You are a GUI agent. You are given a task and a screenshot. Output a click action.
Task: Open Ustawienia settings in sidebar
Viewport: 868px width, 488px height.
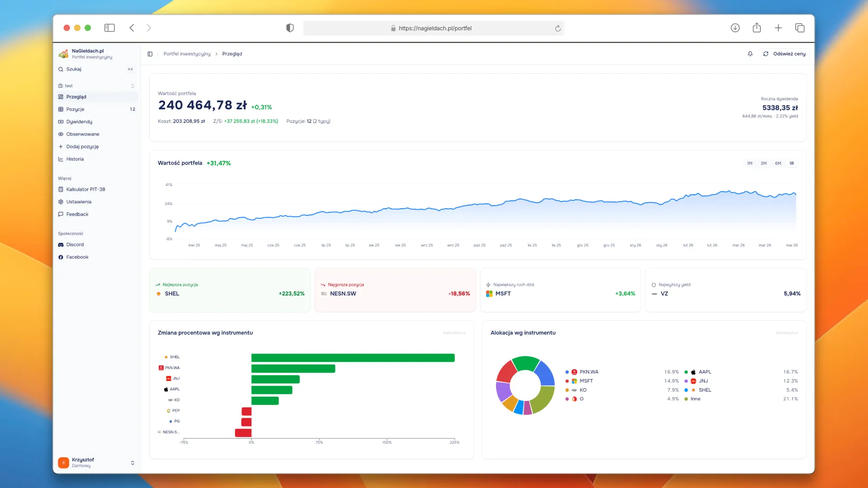79,202
